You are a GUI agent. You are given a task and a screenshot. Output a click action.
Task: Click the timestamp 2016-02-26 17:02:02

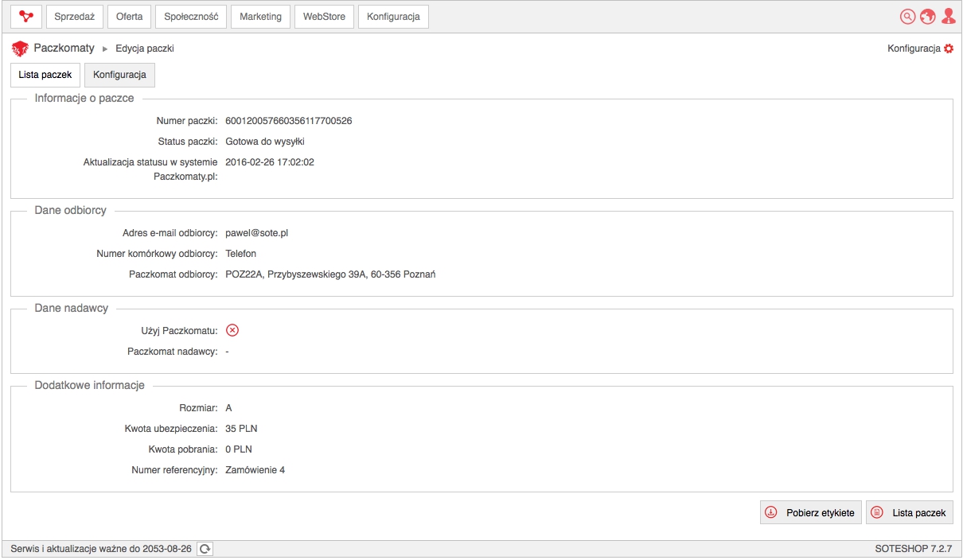coord(270,162)
